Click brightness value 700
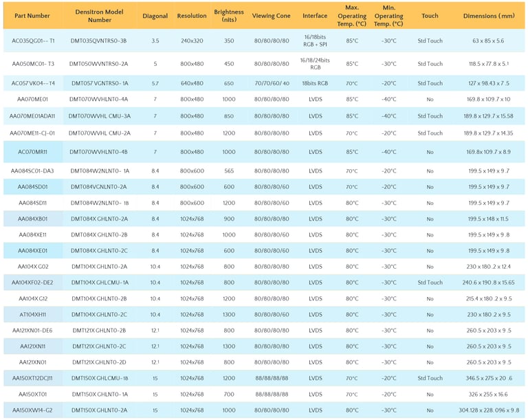 (229, 394)
